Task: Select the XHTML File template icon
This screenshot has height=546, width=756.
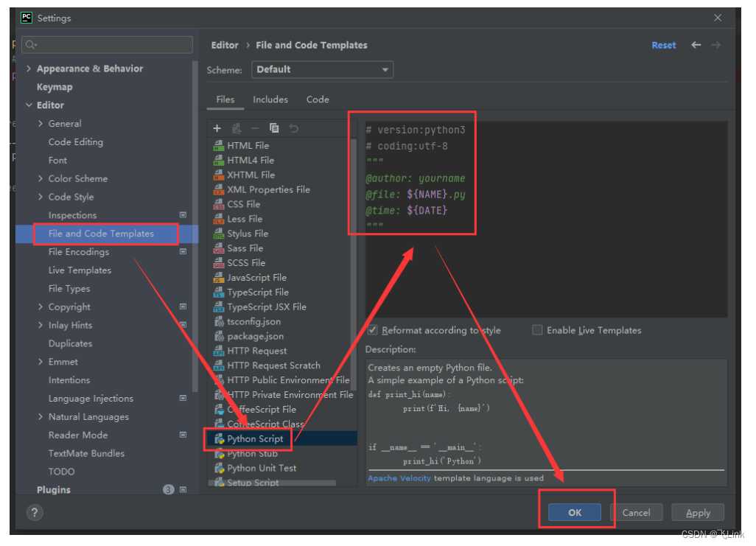Action: click(219, 175)
